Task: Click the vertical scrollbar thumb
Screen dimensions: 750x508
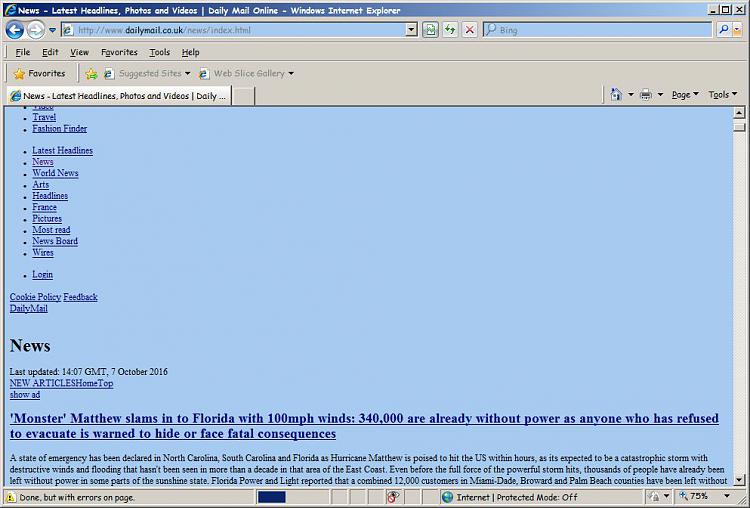Action: pyautogui.click(x=739, y=126)
